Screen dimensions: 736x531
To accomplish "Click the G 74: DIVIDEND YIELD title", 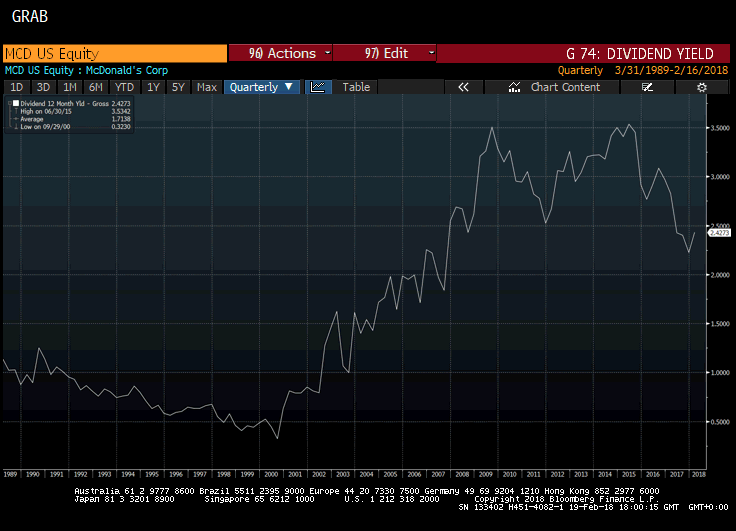I will click(x=640, y=54).
